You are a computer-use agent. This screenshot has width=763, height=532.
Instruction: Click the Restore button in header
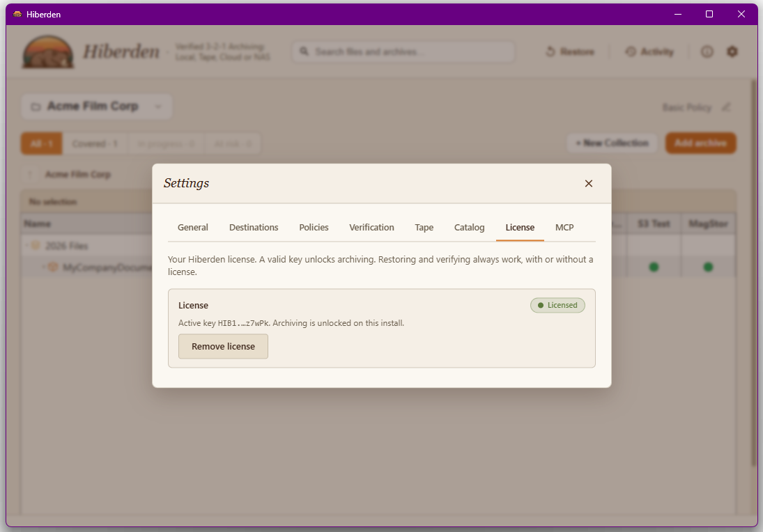click(x=570, y=52)
